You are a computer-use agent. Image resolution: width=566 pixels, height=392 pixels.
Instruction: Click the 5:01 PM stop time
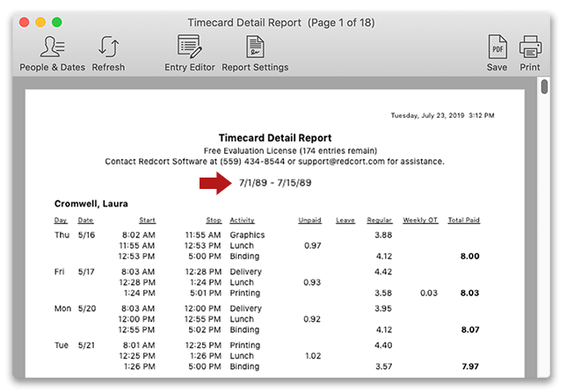206,293
